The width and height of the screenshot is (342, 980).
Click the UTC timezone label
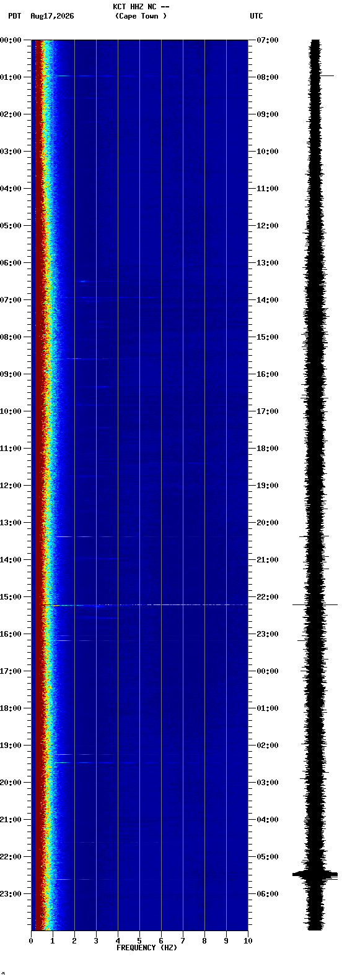(x=256, y=16)
